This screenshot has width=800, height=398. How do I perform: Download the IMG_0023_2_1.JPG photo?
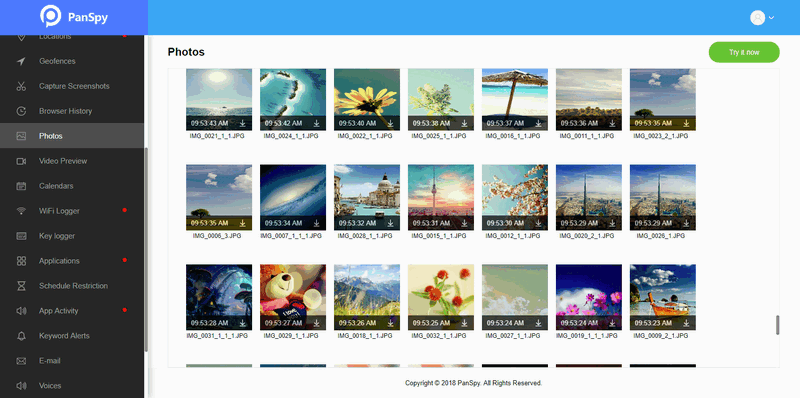tap(687, 123)
